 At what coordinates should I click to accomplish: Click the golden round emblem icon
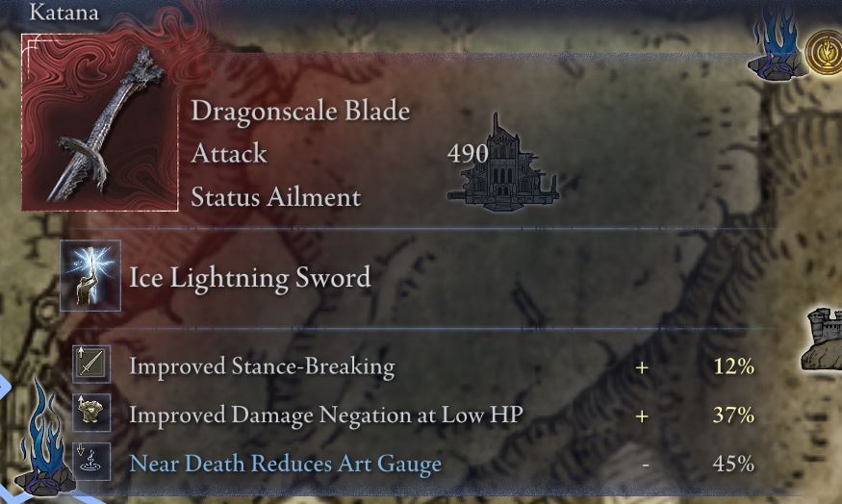825,53
